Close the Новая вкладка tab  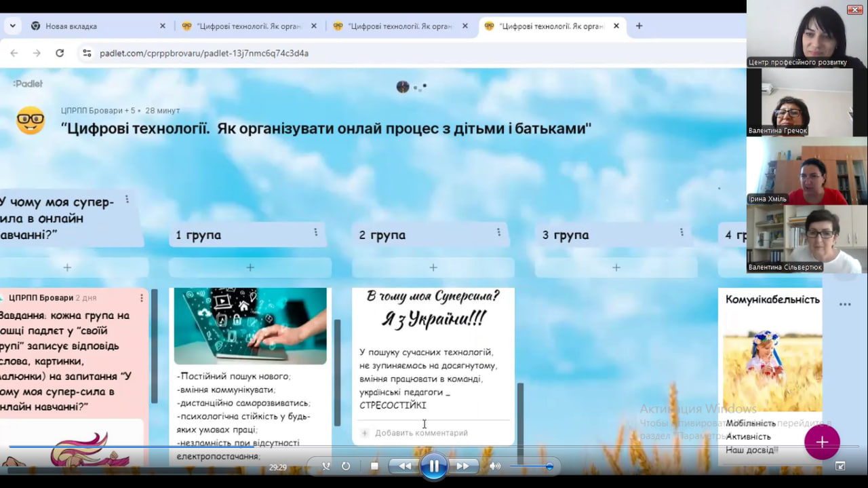[x=162, y=26]
